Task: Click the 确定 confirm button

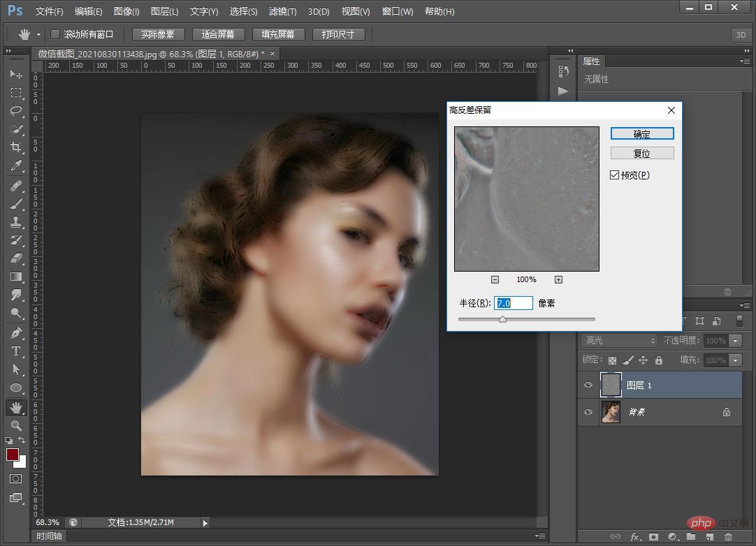Action: click(641, 134)
